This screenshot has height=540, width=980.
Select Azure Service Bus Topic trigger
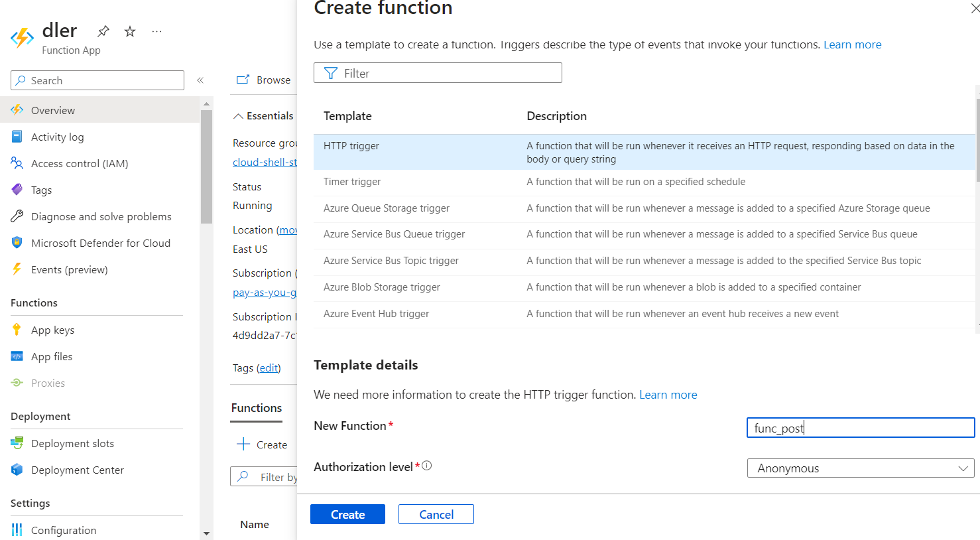[644, 261]
